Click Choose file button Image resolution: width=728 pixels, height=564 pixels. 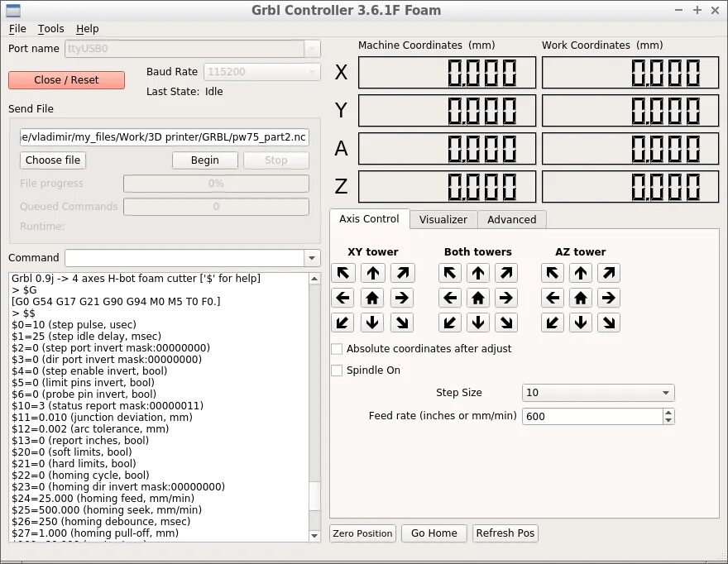[53, 160]
